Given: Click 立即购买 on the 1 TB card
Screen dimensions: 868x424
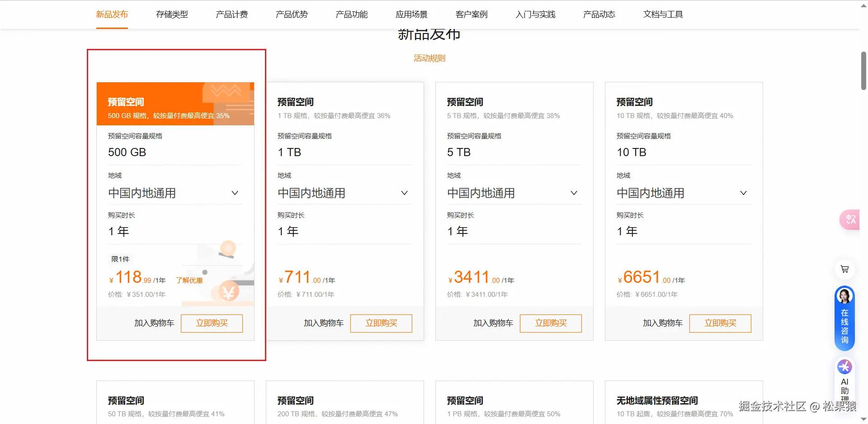Looking at the screenshot, I should 381,323.
